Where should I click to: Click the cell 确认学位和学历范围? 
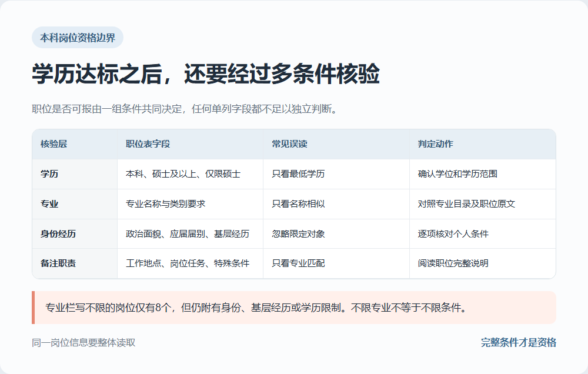point(483,174)
